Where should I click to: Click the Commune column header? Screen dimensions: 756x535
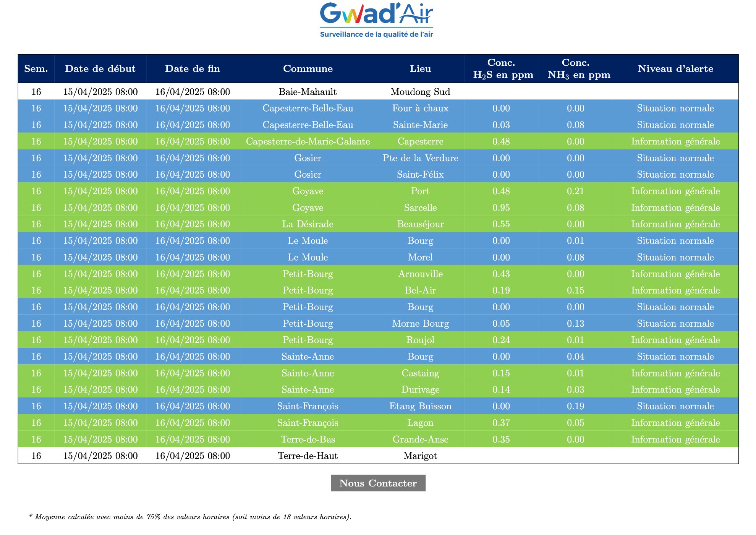click(x=308, y=69)
